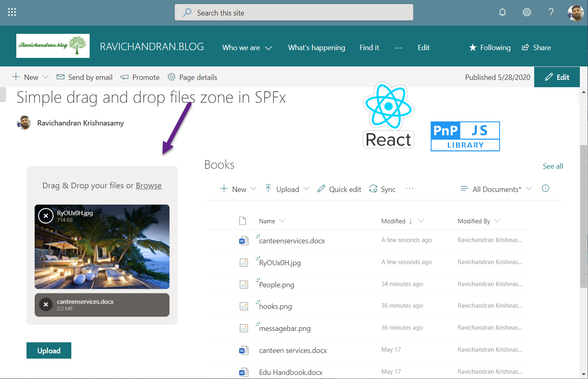Screen dimensions: 588x379
Task: Remove canteenservices.docx from upload queue
Action: [46, 304]
